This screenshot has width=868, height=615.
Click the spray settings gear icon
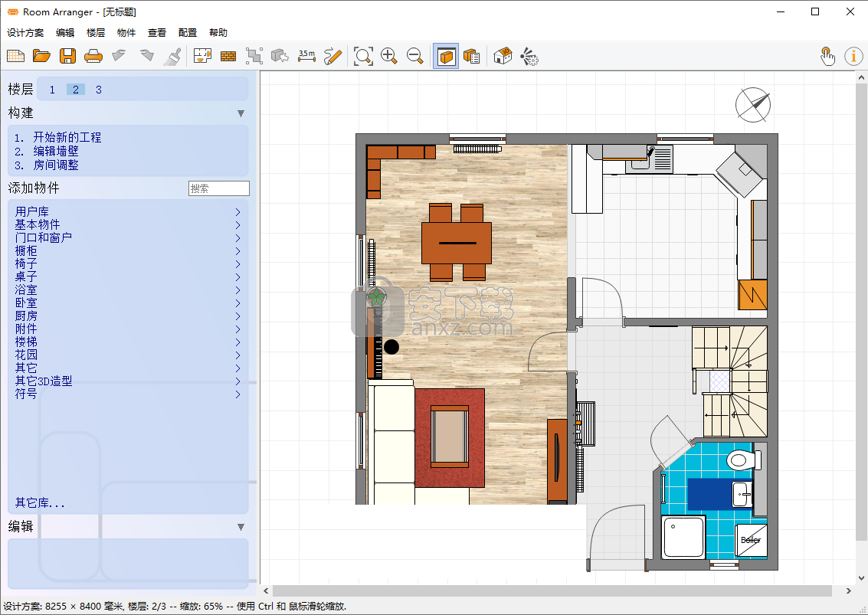529,56
